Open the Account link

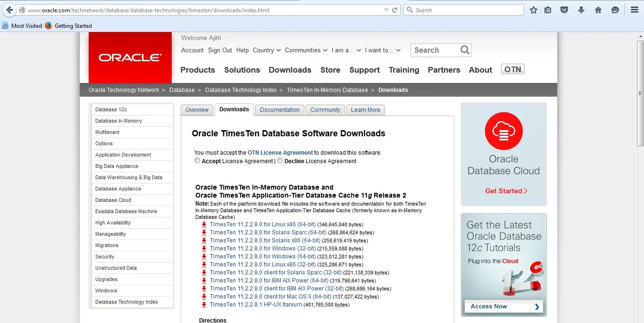click(192, 50)
